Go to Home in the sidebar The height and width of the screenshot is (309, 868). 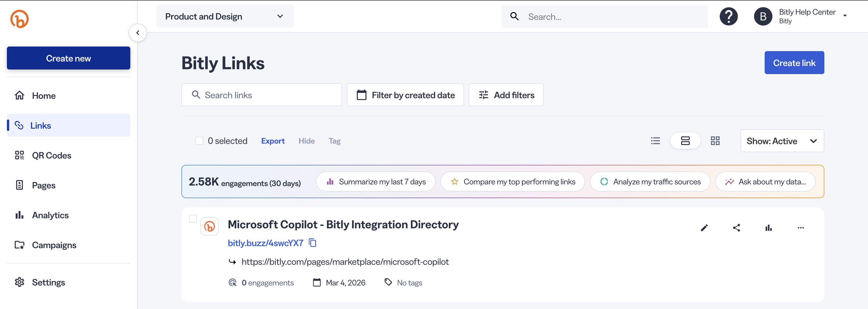tap(68, 96)
